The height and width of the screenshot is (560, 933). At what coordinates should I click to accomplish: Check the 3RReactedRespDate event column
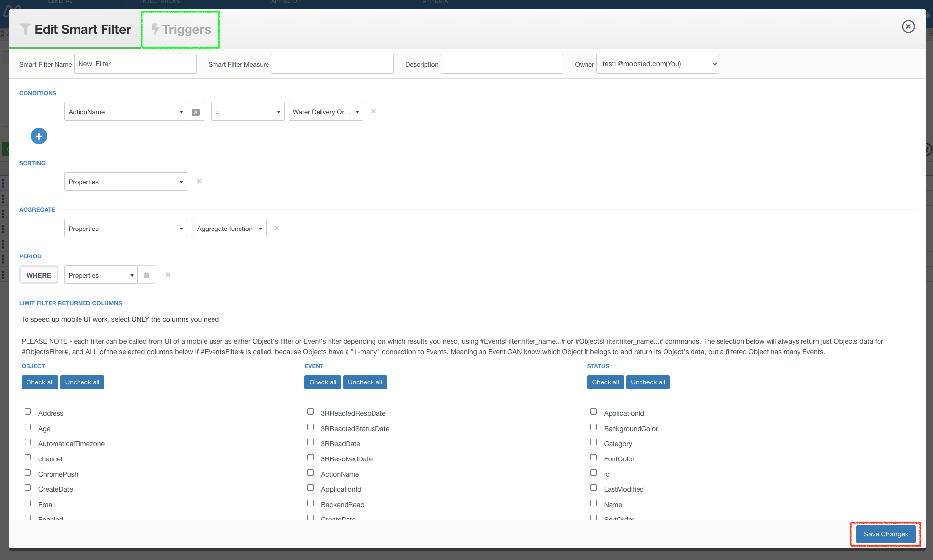point(311,412)
